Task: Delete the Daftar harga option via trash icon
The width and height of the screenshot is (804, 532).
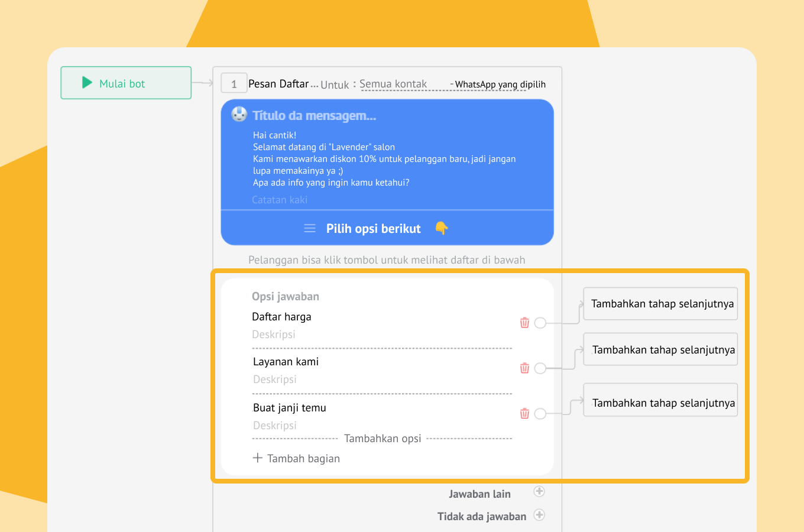Action: coord(524,322)
